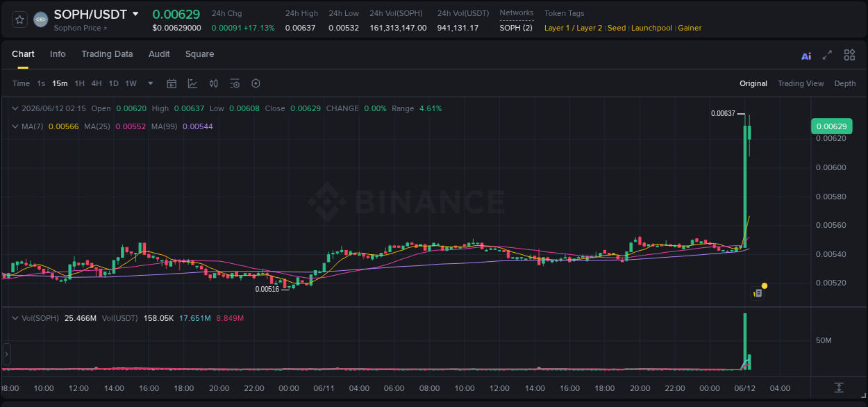
Task: Reset chart scale icon at bottom right
Action: point(839,388)
